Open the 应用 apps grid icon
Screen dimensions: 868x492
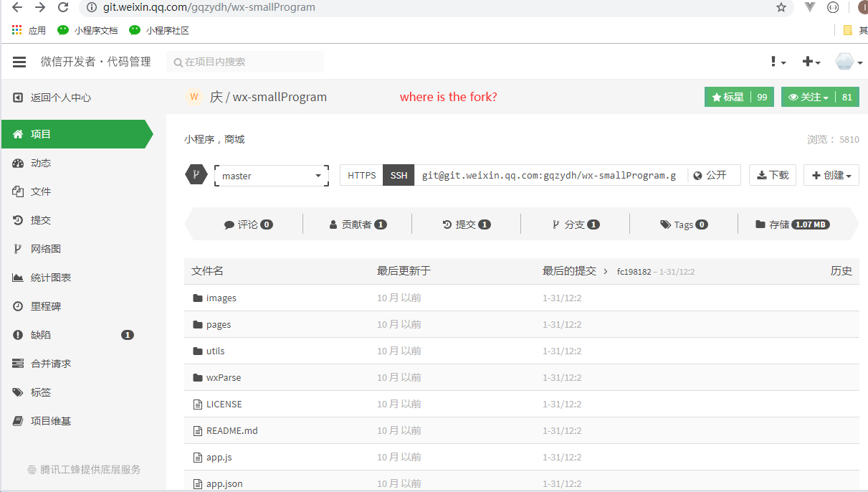(x=17, y=30)
